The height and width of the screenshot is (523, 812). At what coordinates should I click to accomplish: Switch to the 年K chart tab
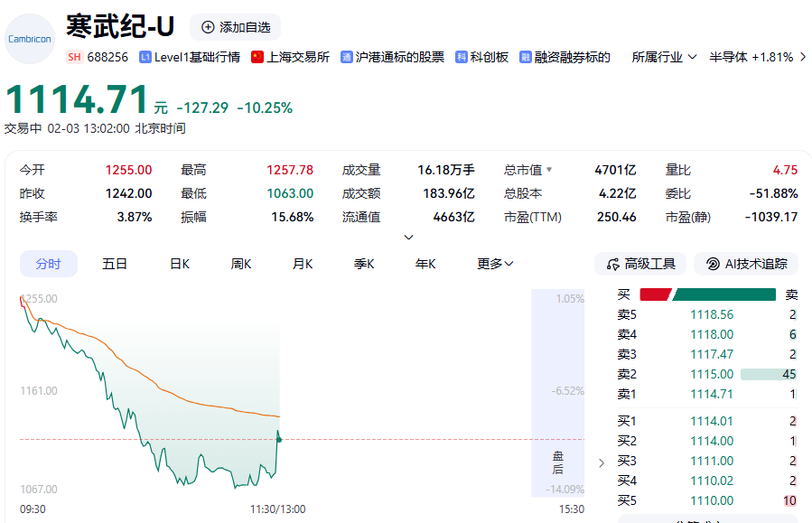pyautogui.click(x=425, y=264)
